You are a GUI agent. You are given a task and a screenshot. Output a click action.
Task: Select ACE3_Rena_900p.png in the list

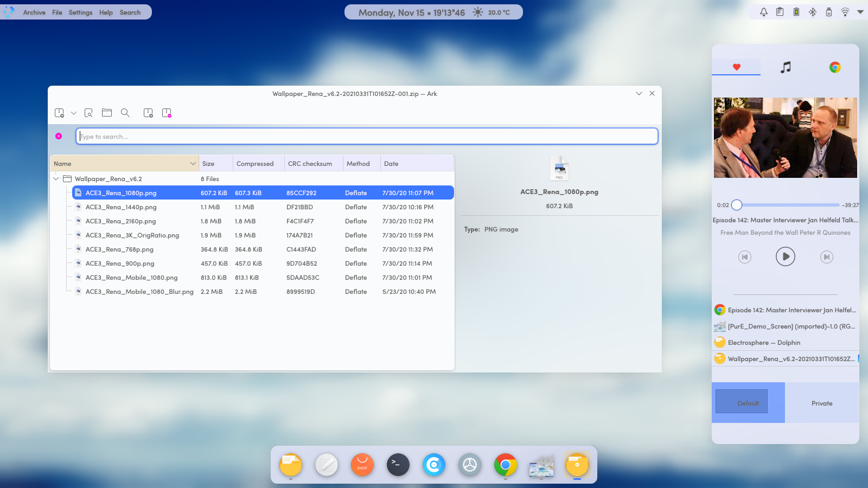tap(263, 264)
